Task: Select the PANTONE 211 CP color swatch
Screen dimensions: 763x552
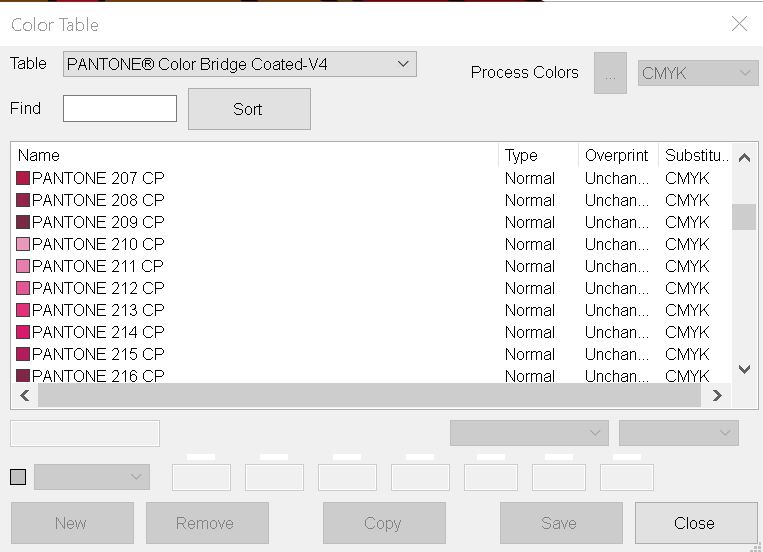Action: pyautogui.click(x=23, y=266)
